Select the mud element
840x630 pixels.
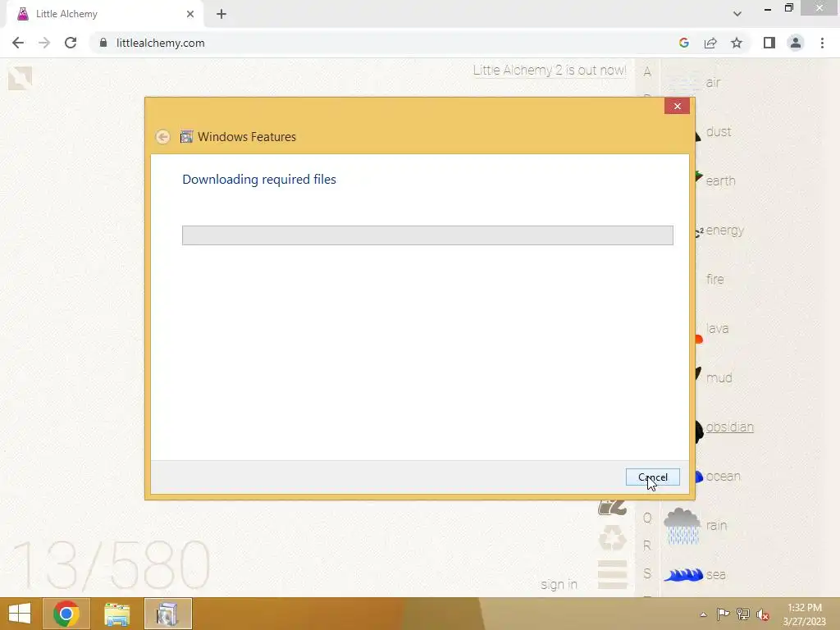click(x=719, y=377)
